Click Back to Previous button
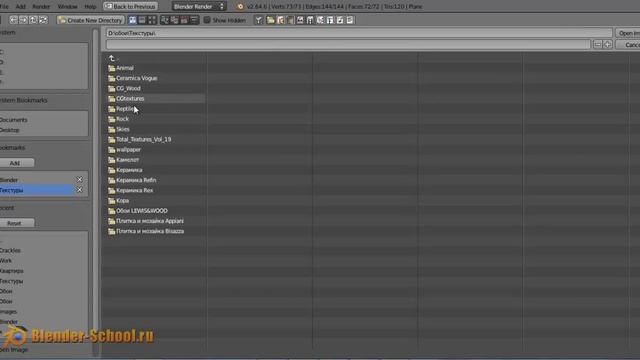Image resolution: width=640 pixels, height=360 pixels. pyautogui.click(x=131, y=7)
